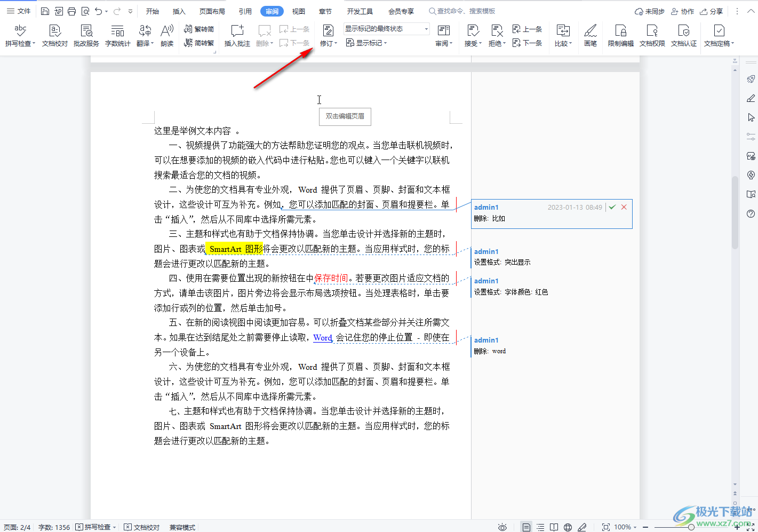
Task: Convert text with 繁转简
Action: 198,29
